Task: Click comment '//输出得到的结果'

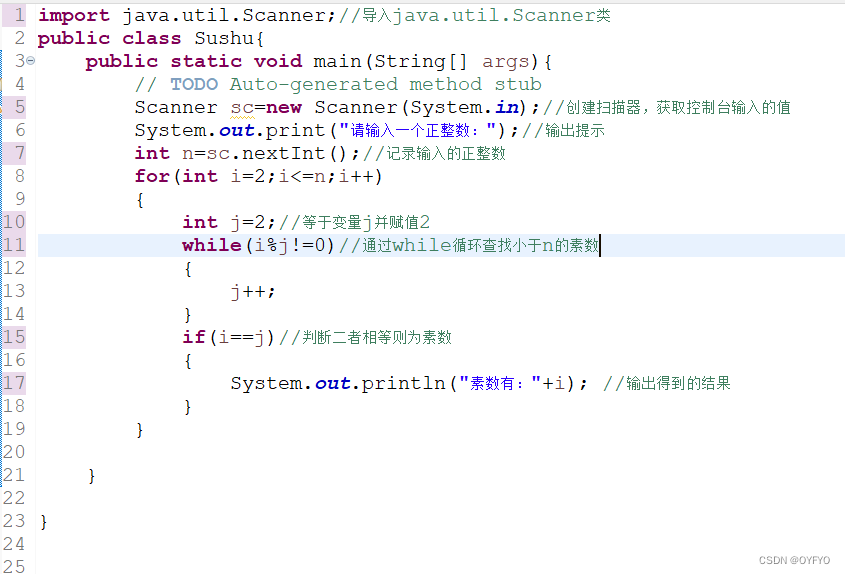Action: [667, 383]
